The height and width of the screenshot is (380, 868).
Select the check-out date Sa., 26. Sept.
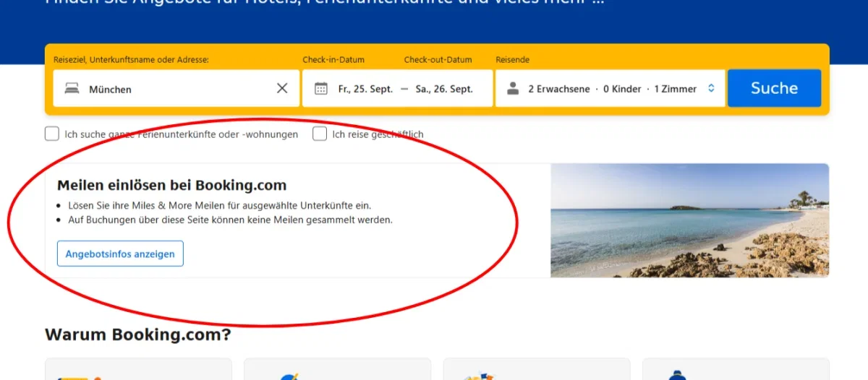444,89
